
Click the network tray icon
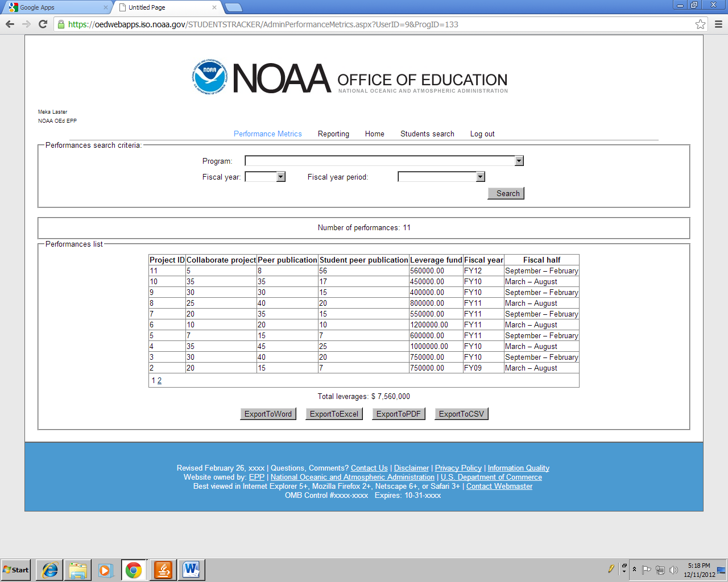pyautogui.click(x=660, y=569)
